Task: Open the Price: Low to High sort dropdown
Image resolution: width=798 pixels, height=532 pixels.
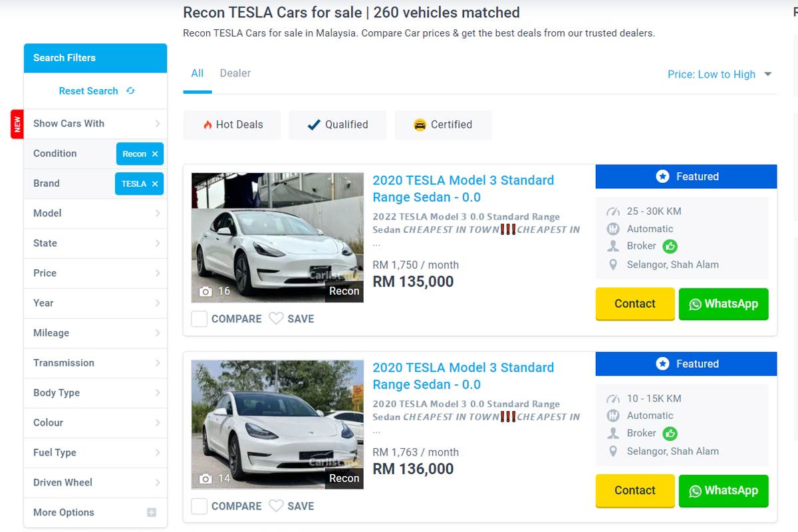Action: pyautogui.click(x=720, y=74)
